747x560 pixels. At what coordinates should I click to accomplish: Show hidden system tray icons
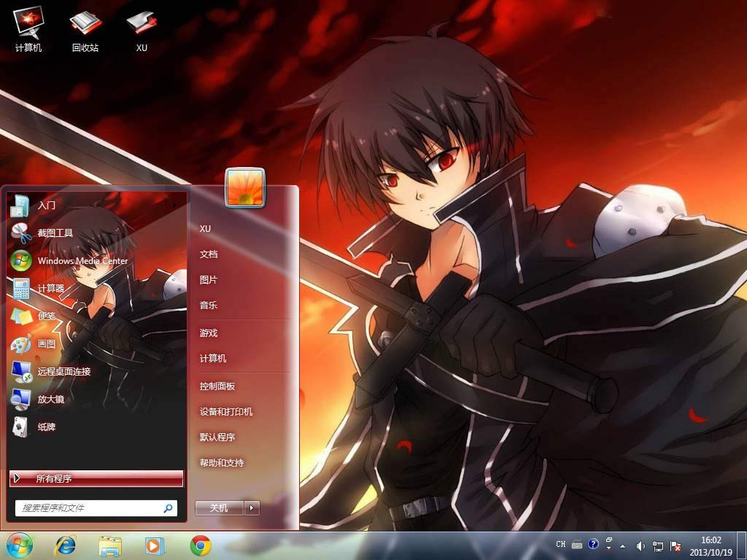click(622, 545)
